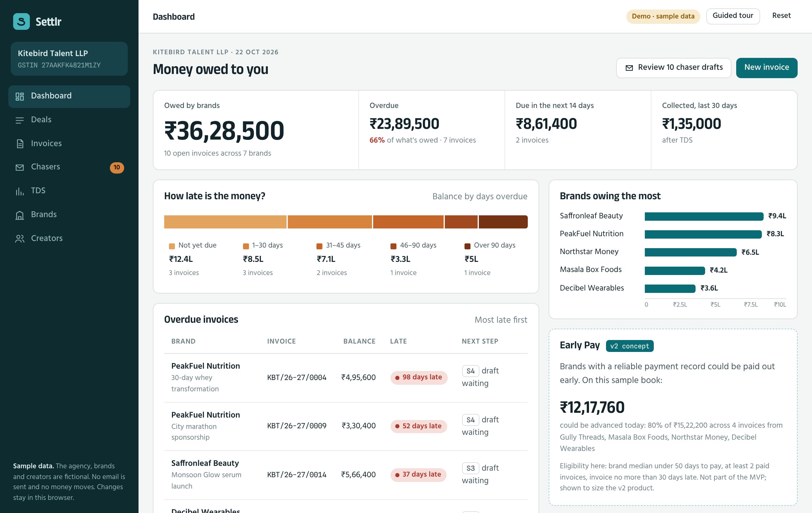
Task: Open the Deals page
Action: pos(69,120)
